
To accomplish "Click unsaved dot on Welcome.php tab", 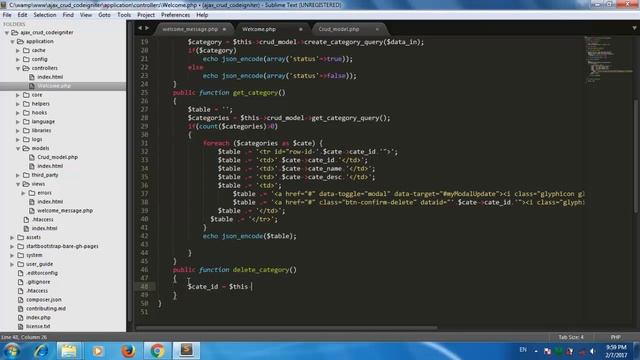I will (x=301, y=29).
